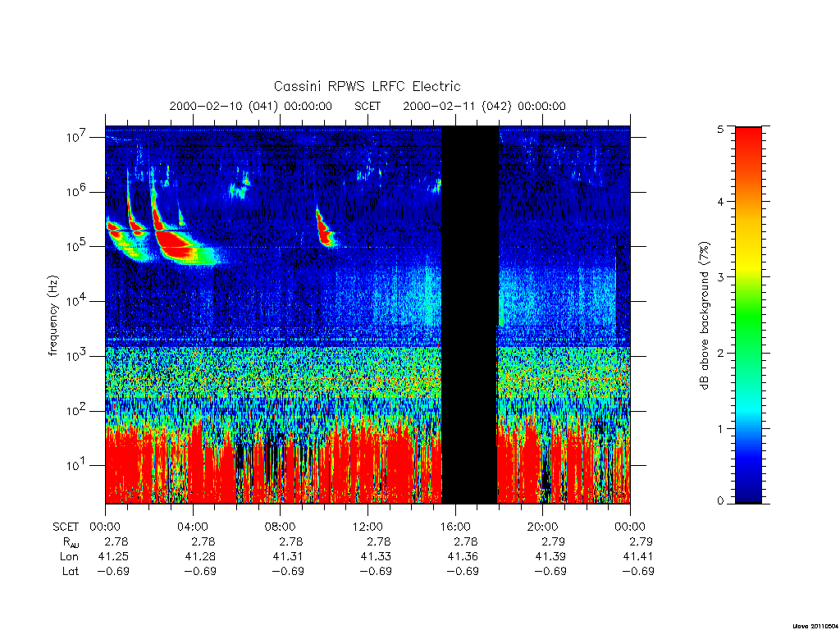Click the colorbar tick label "2"
The height and width of the screenshot is (630, 840).
pyautogui.click(x=720, y=353)
